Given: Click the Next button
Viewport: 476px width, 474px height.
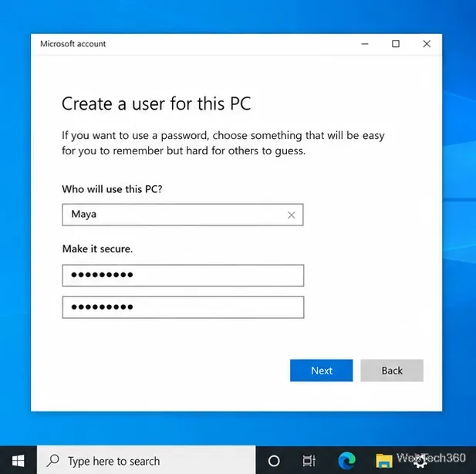Looking at the screenshot, I should click(321, 371).
